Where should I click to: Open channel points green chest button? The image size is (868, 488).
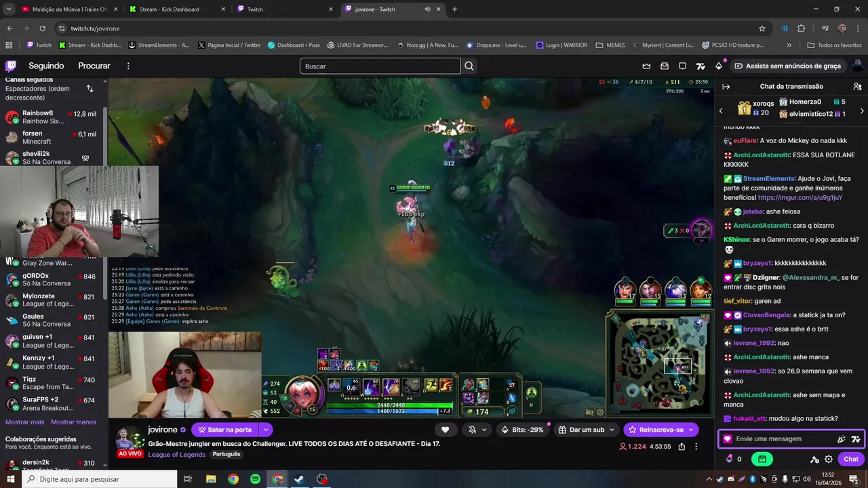[x=762, y=459]
